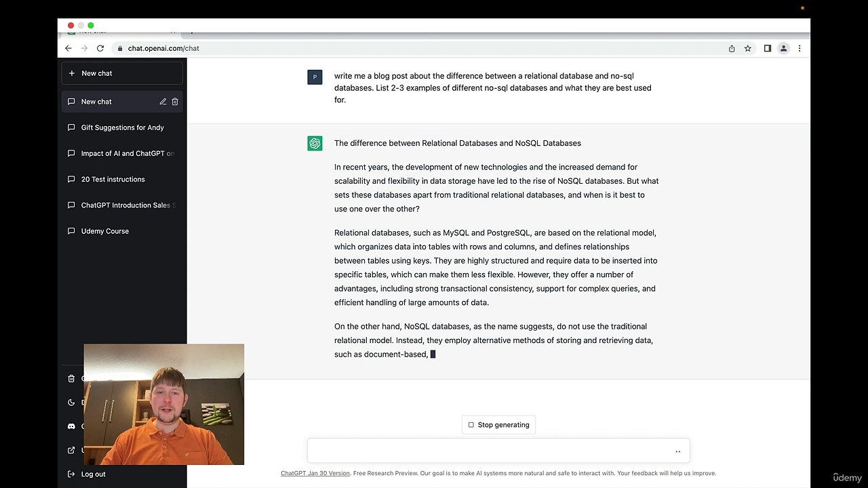Open the browser share icon
Viewport: 868px width, 488px height.
tap(732, 48)
